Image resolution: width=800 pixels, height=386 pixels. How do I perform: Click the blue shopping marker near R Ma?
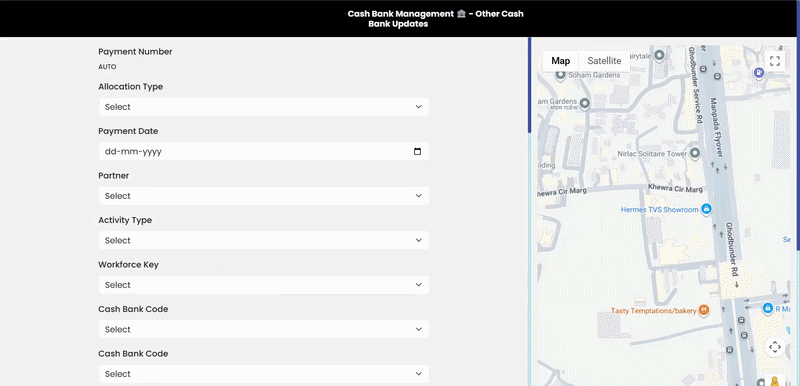pos(767,308)
